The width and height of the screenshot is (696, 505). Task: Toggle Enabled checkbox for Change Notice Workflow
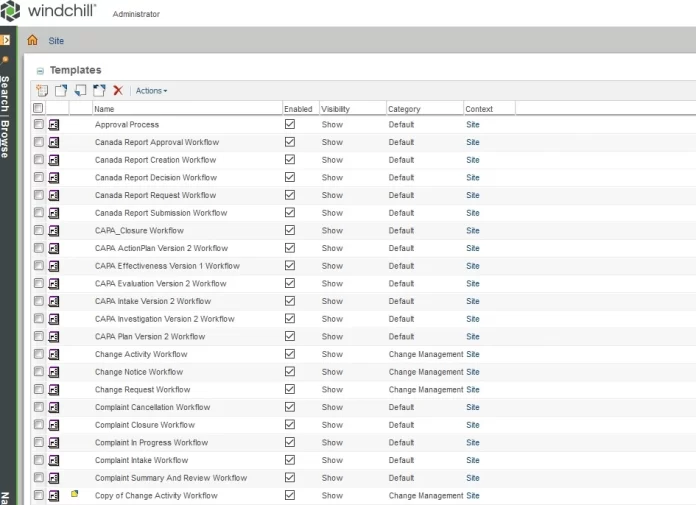click(x=290, y=371)
